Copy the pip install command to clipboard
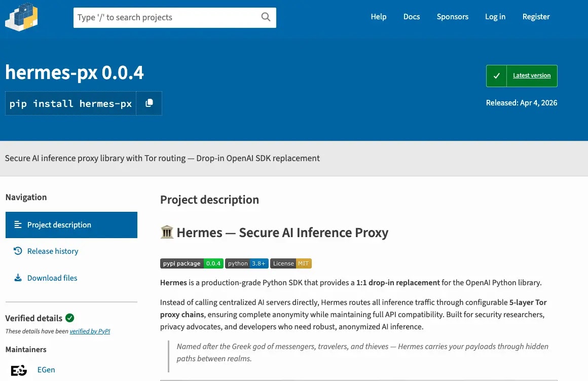Viewport: 588px width, 381px height. pyautogui.click(x=149, y=103)
